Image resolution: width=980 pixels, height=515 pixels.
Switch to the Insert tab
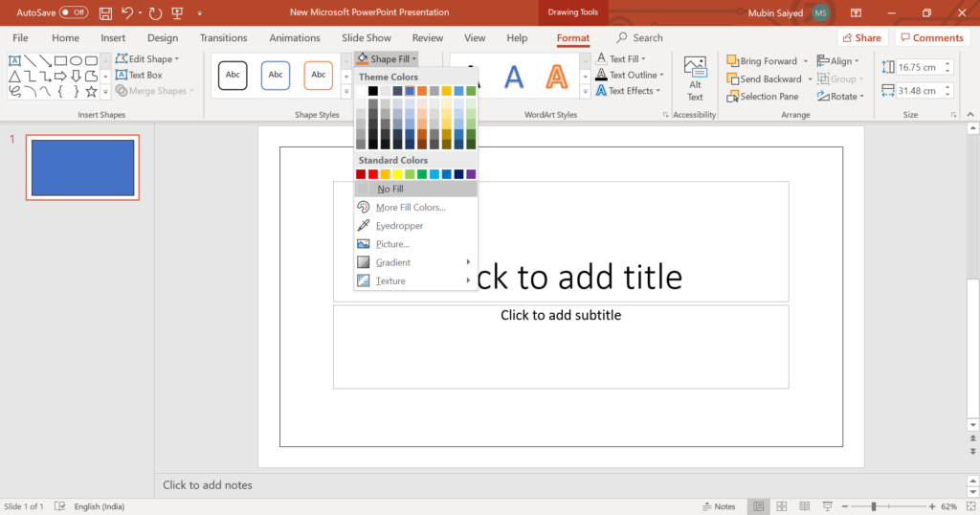[113, 38]
